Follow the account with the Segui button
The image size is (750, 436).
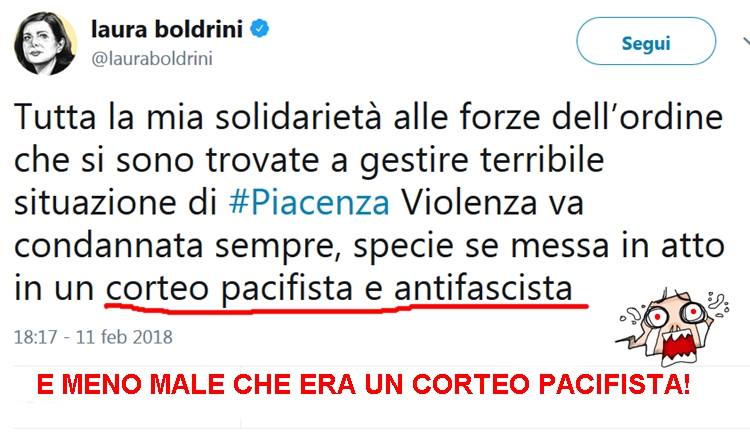coord(646,42)
